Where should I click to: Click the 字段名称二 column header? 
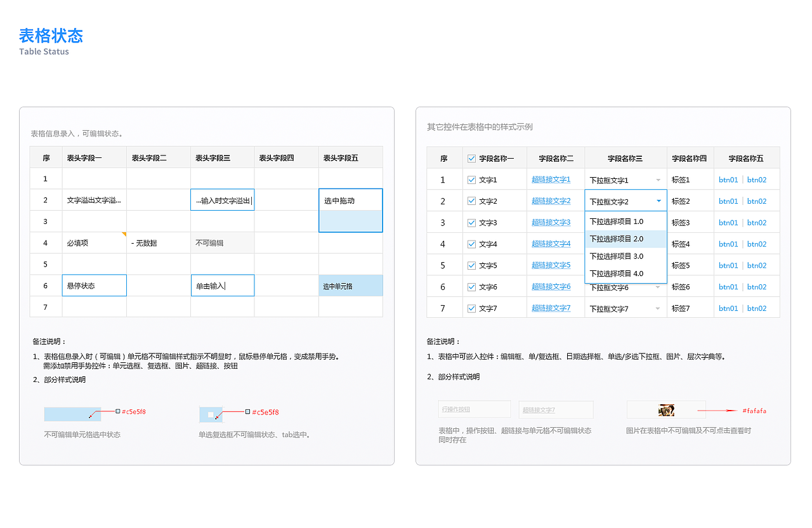point(556,159)
